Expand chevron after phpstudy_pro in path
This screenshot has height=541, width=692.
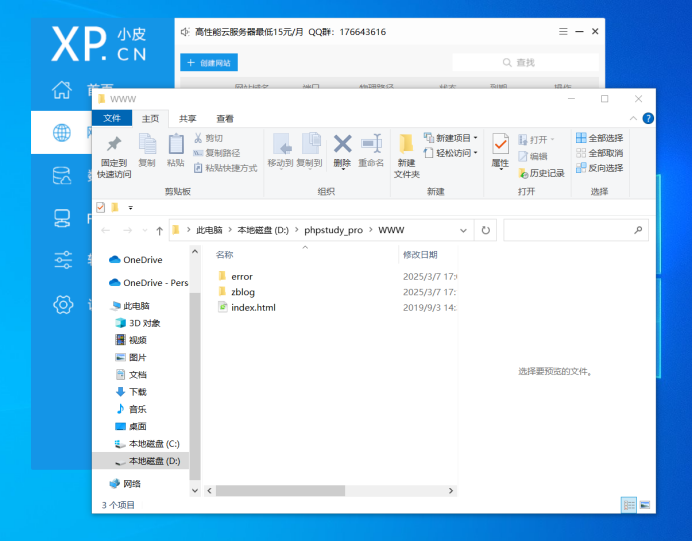[x=371, y=230]
